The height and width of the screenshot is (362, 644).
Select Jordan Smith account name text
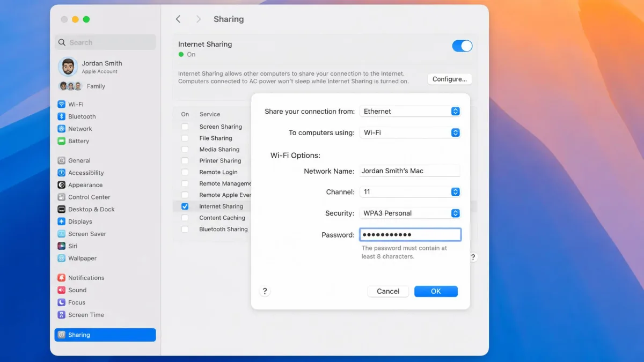click(x=102, y=63)
